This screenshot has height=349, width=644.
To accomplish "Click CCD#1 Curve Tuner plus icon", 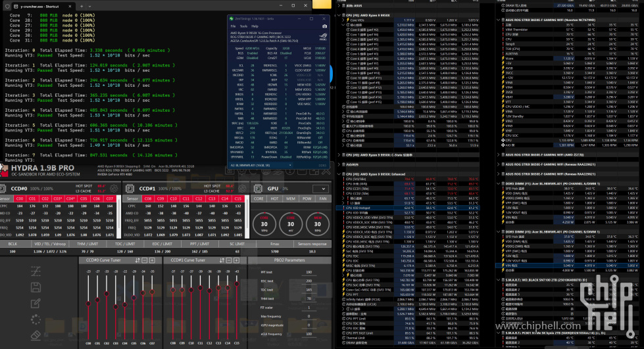I will [x=237, y=260].
